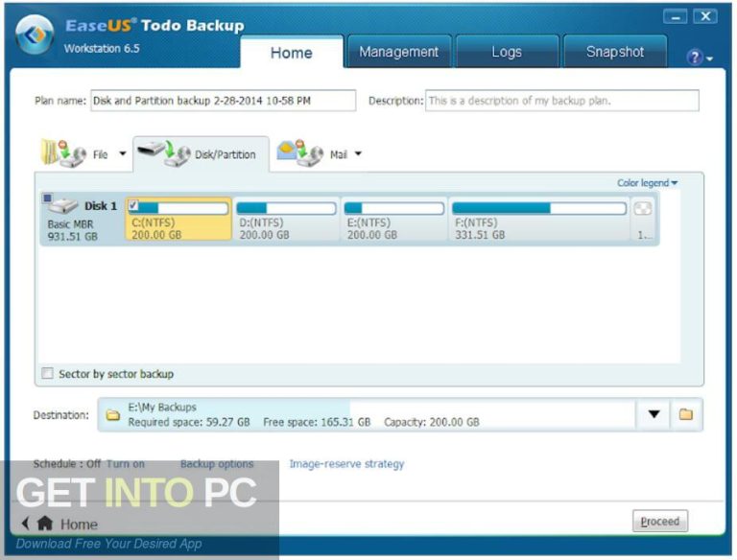The width and height of the screenshot is (737, 560).
Task: Select the F:(NTFS) 331.51 GB partition
Action: [538, 220]
